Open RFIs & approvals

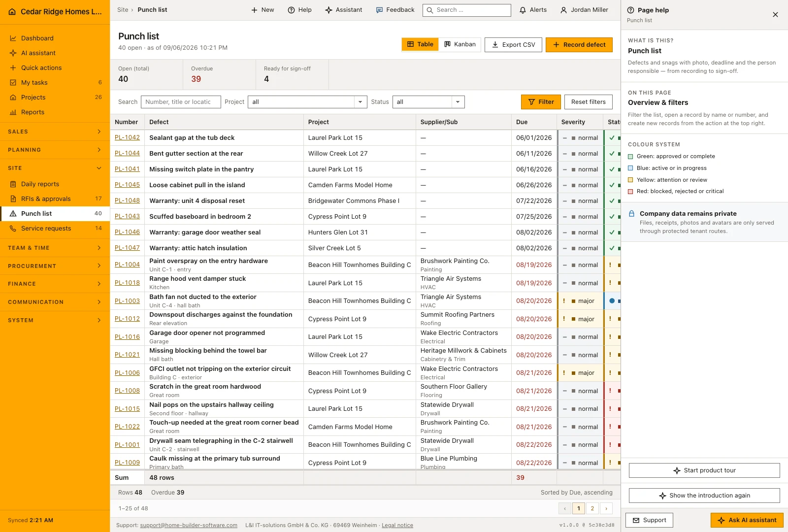click(55, 199)
